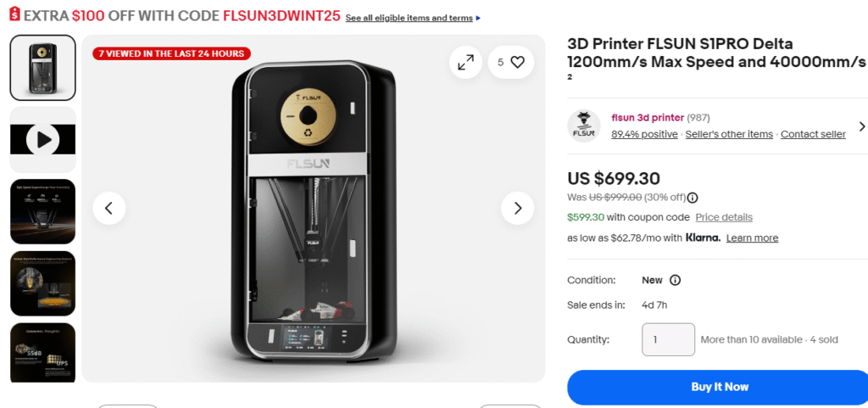Click the flsun seller logo avatar
Image resolution: width=868 pixels, height=408 pixels.
point(583,126)
